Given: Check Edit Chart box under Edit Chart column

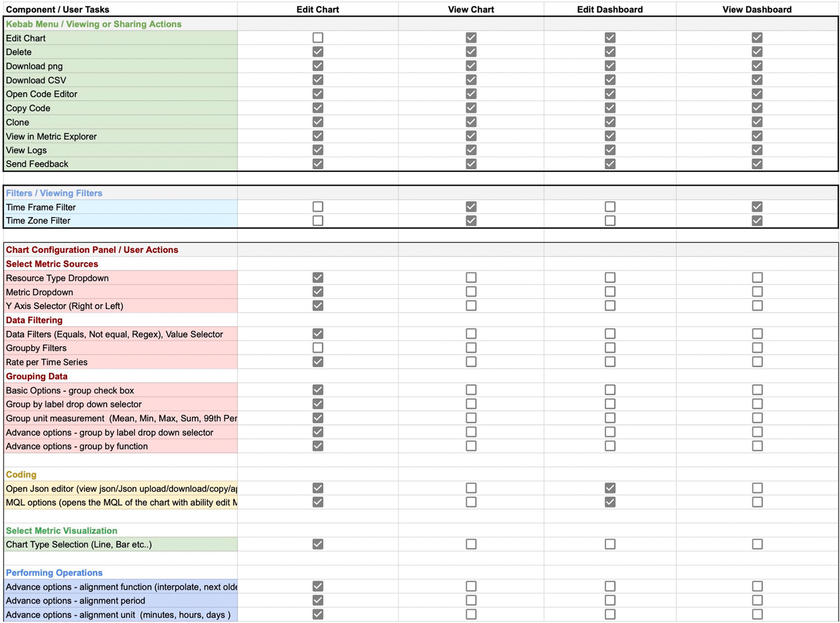Looking at the screenshot, I should pos(318,38).
